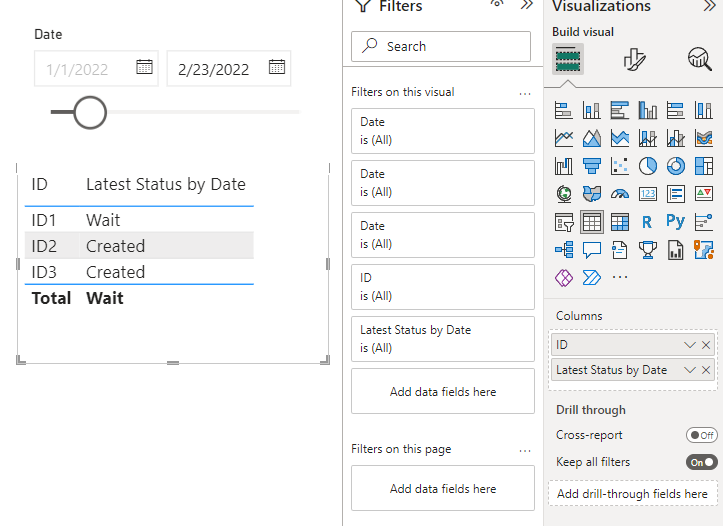Screen dimensions: 723x526
Task: Select the Donut chart visualization icon
Action: click(x=676, y=166)
